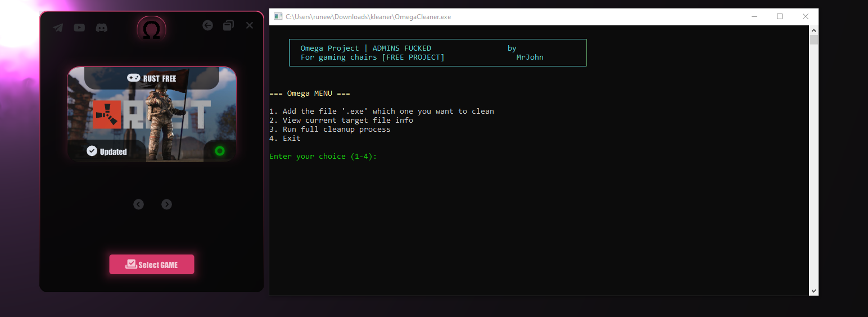Open the YouTube link icon
Image resolution: width=868 pixels, height=317 pixels.
pos(79,28)
